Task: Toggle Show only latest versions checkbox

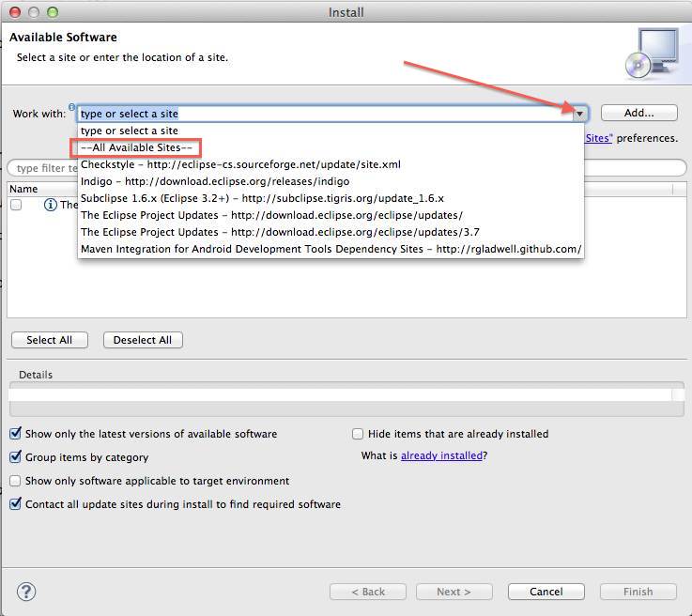Action: click(x=15, y=434)
